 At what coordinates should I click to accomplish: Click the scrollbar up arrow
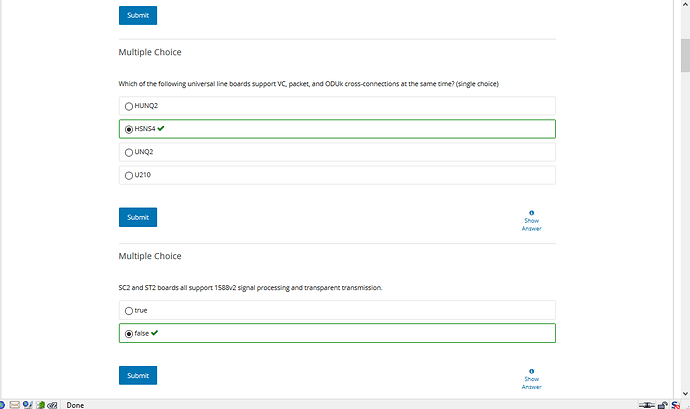pos(685,4)
